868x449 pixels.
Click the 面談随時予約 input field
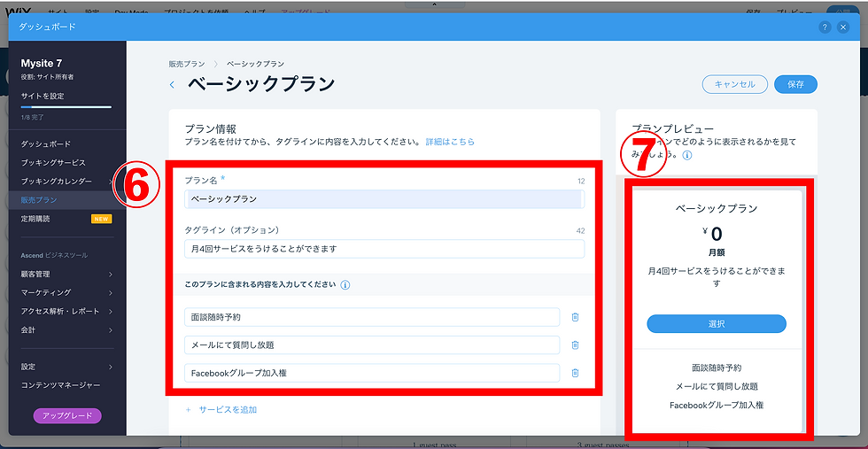372,317
